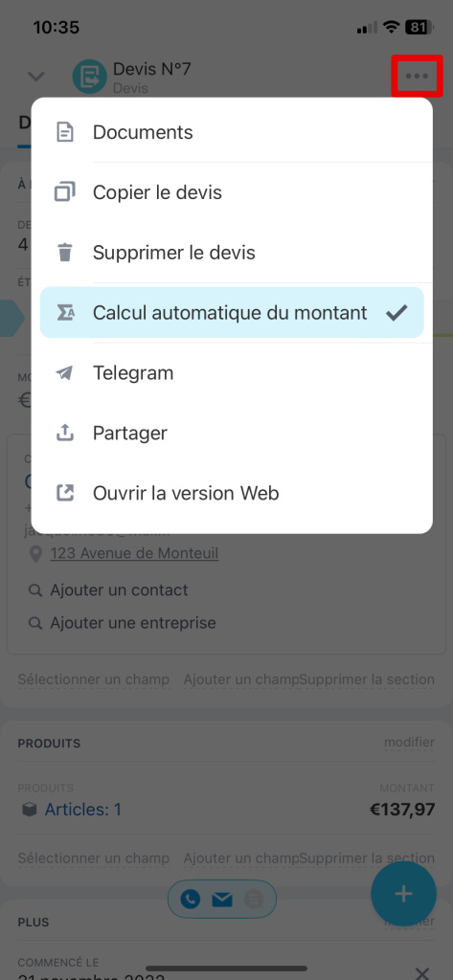Select Copier le devis option

click(232, 192)
